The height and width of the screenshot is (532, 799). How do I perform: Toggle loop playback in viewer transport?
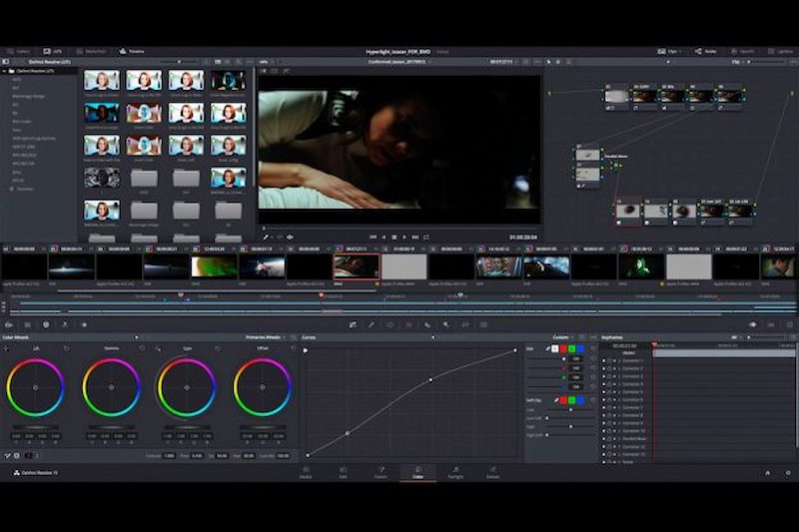click(426, 238)
